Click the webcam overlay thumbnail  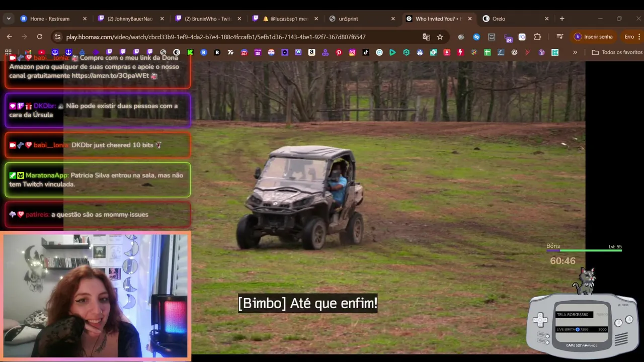[96, 296]
